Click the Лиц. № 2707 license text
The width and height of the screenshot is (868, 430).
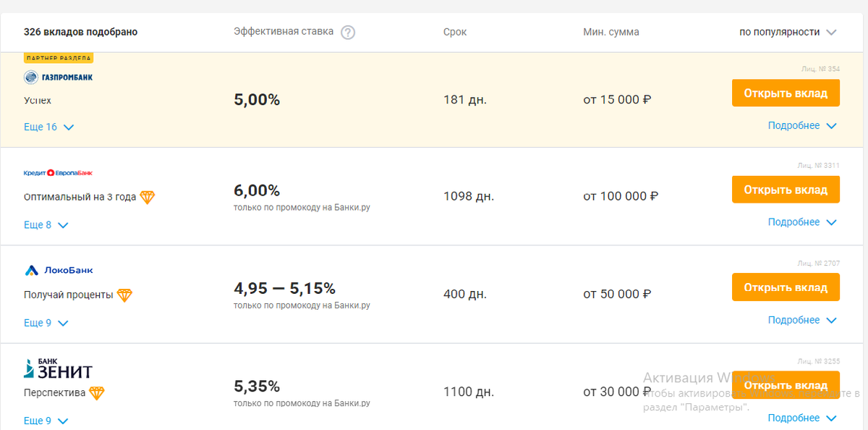click(x=818, y=264)
